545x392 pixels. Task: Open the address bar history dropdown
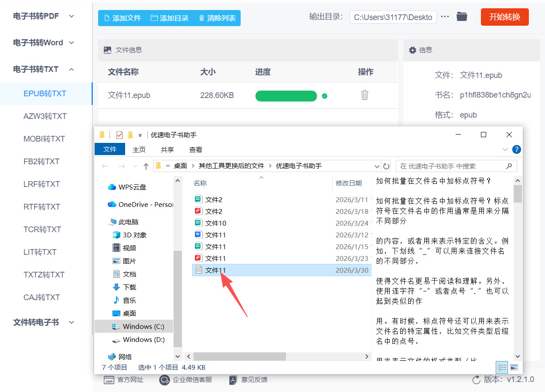[377, 166]
